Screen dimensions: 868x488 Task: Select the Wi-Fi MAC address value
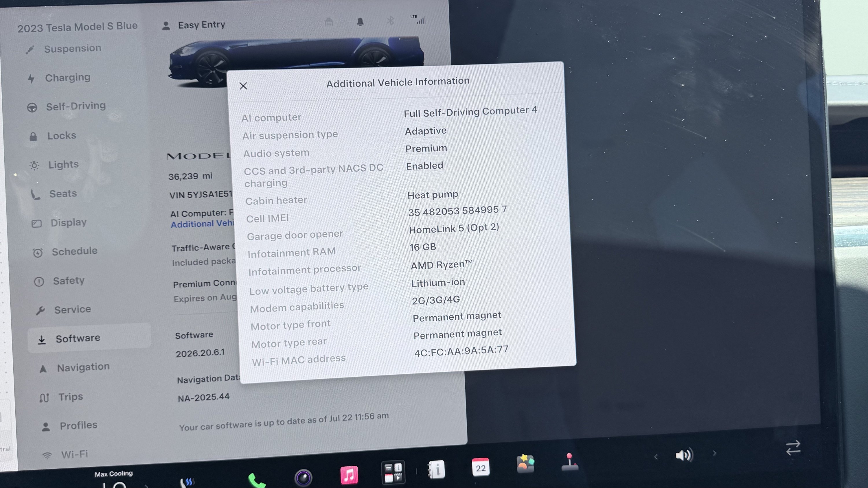[x=461, y=351]
